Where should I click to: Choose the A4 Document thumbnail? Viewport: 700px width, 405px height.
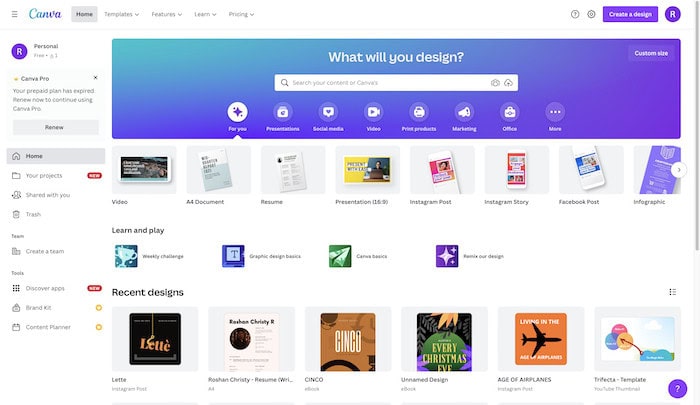pyautogui.click(x=219, y=170)
